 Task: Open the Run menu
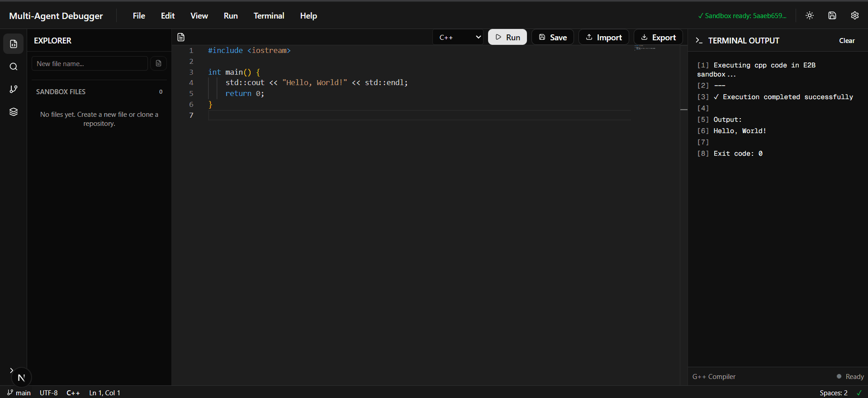(x=231, y=15)
